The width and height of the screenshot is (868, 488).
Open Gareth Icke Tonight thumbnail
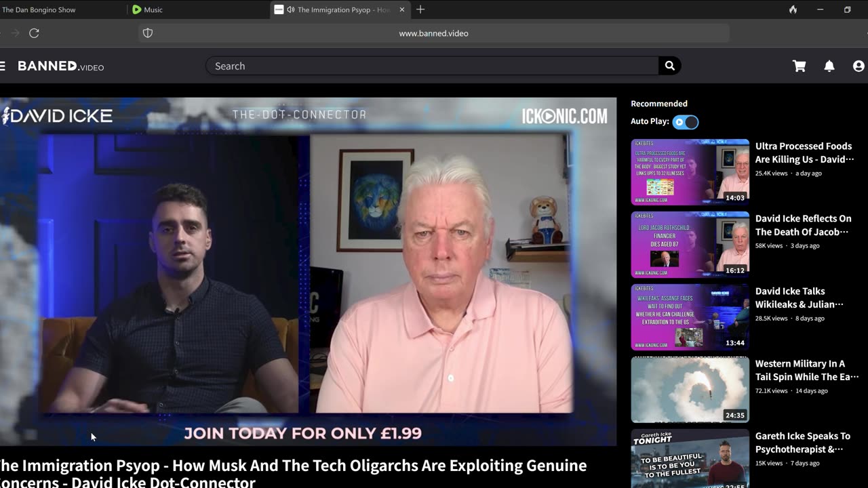[690, 458]
